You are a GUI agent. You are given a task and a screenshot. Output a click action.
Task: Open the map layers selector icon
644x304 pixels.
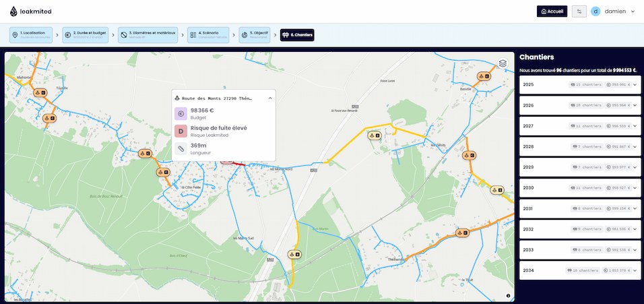click(x=503, y=63)
